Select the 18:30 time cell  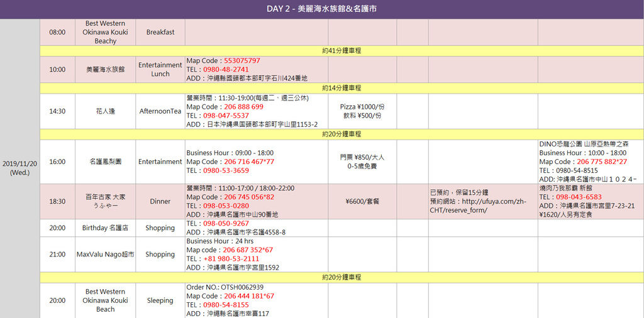[x=57, y=202]
